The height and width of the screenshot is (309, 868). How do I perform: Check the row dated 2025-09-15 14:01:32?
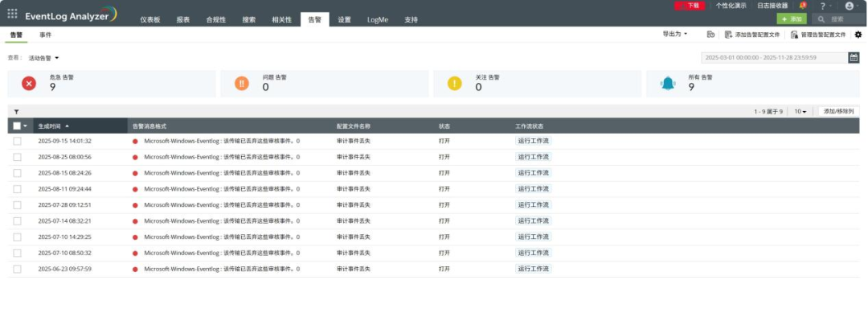pos(17,141)
